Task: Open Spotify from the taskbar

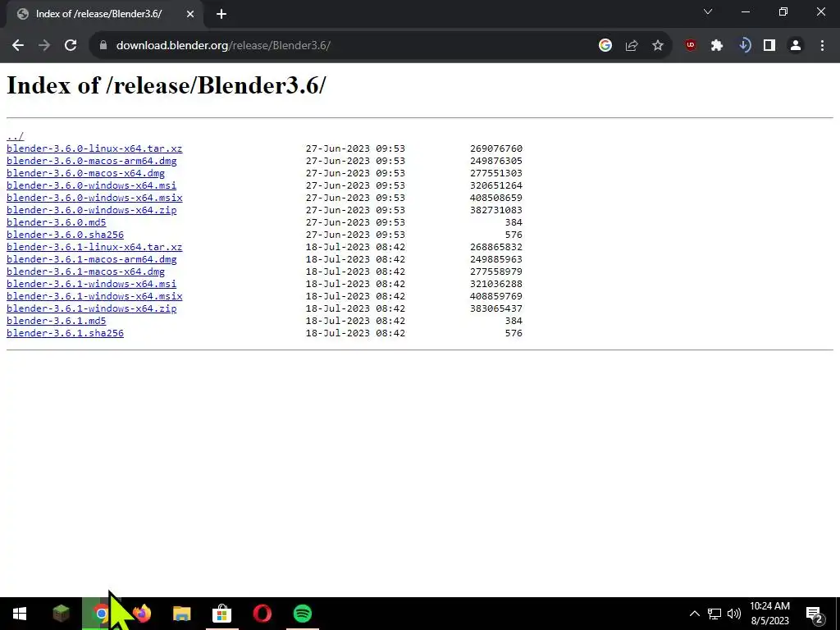Action: 303,614
